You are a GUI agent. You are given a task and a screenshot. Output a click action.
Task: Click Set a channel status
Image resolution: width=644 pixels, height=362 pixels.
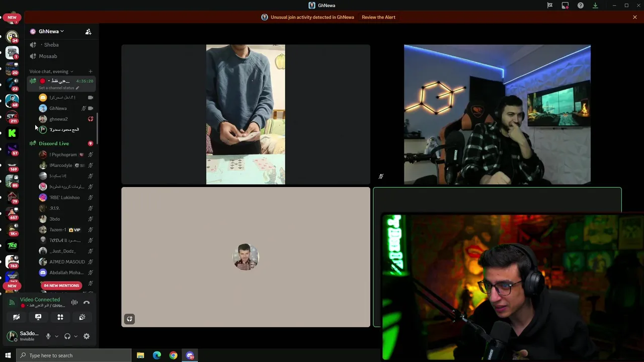coord(58,88)
